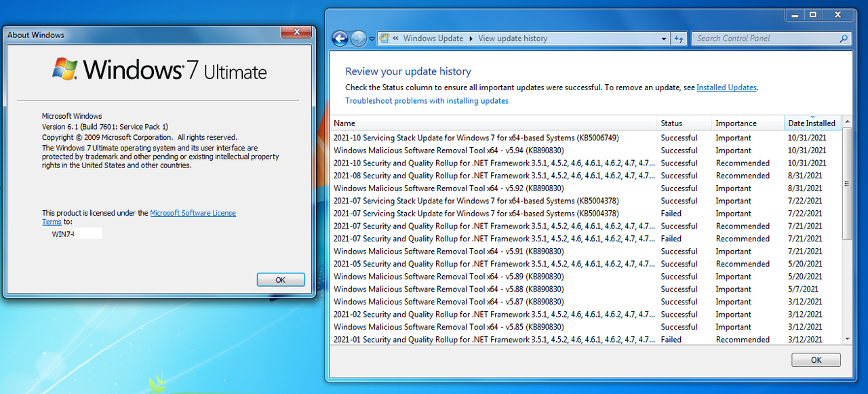Open the breadcrumb arrow after Windows Update

coord(471,39)
